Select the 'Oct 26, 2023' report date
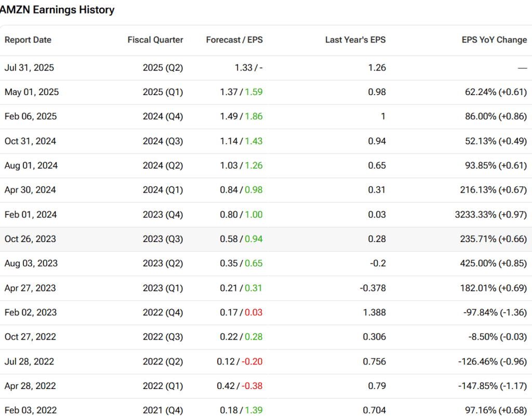The height and width of the screenshot is (417, 532). point(30,239)
